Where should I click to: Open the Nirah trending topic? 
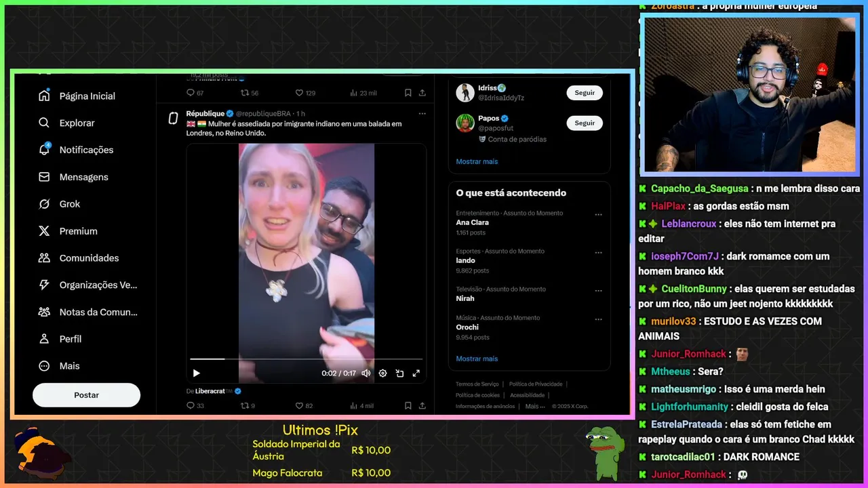pos(465,298)
